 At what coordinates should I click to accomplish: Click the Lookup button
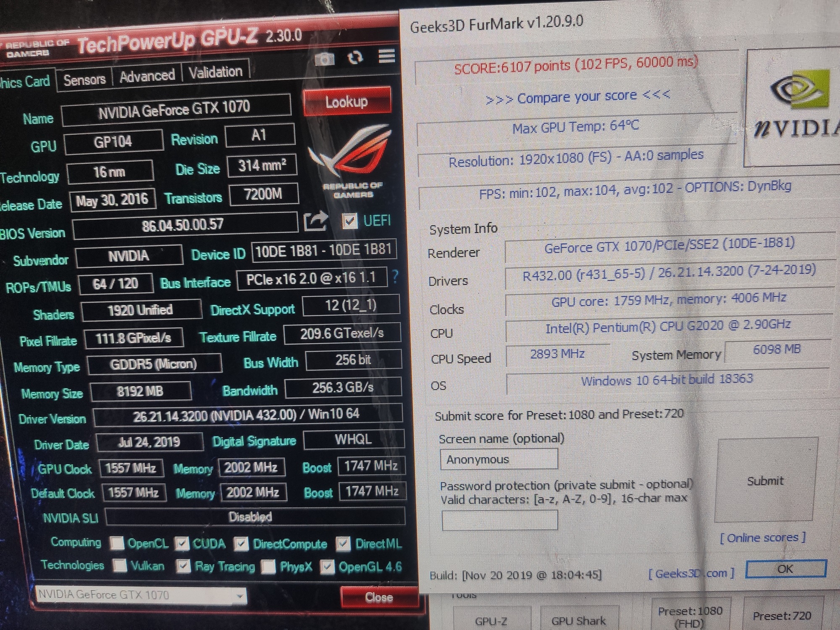point(346,101)
